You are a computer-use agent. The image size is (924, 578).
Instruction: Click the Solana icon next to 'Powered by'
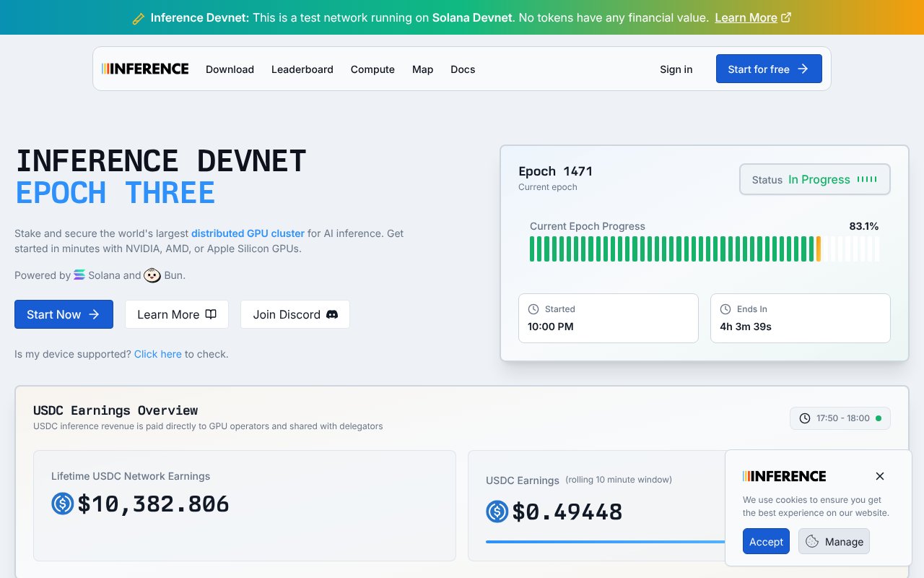(79, 275)
